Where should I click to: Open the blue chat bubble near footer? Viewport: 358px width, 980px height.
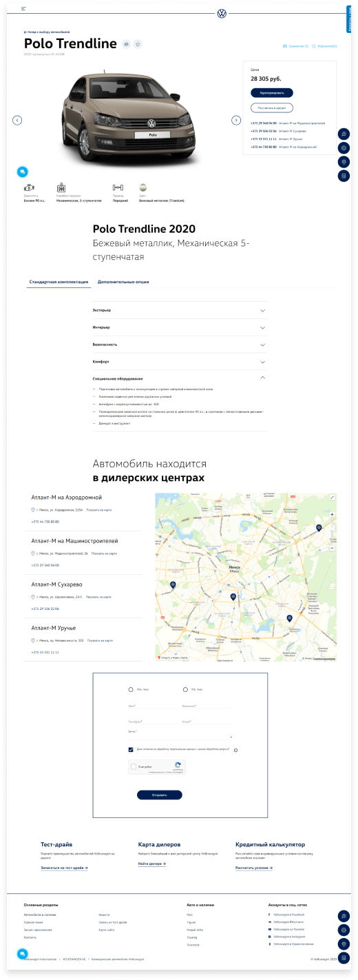click(x=23, y=955)
